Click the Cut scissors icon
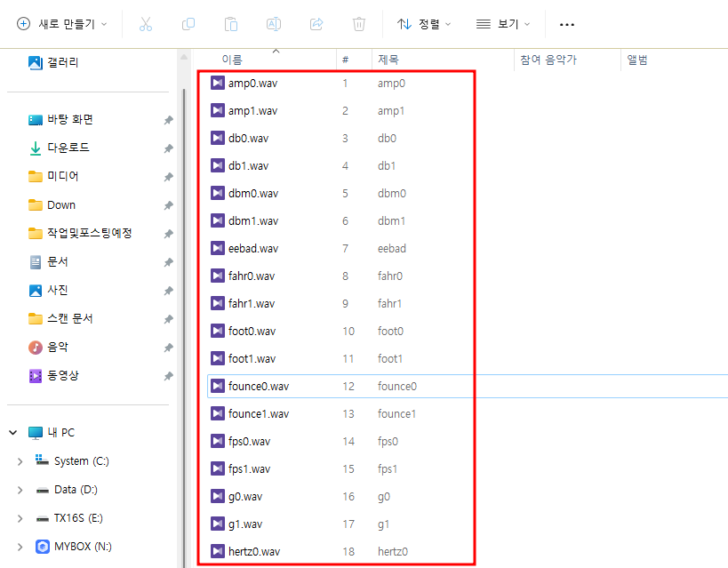Viewport: 728px width, 568px height. coord(145,24)
